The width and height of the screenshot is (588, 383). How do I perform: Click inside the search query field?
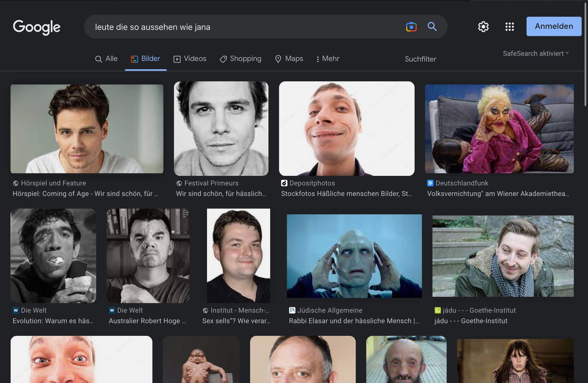point(245,27)
